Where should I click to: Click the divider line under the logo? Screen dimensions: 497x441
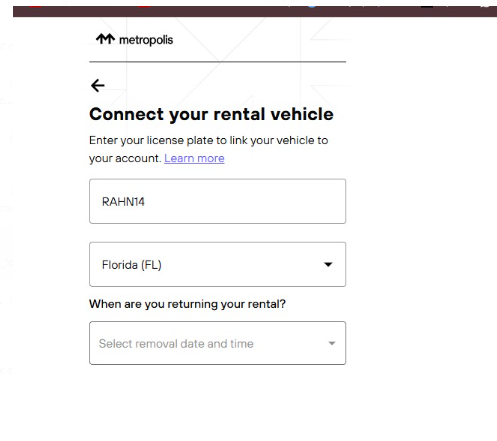217,62
